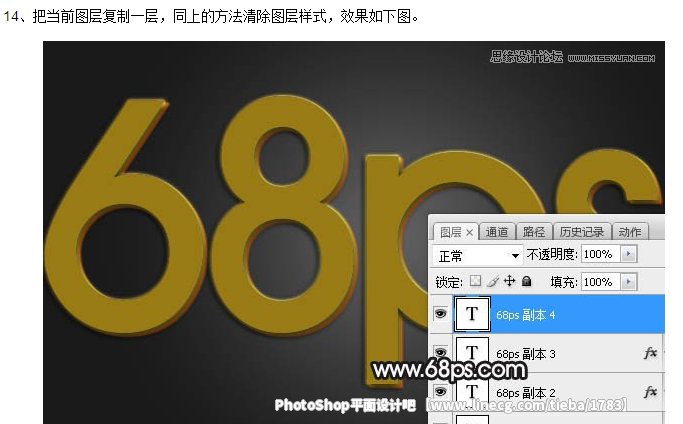Select the 68ps 副本 3 text thumbnail
683x424 pixels.
(472, 352)
